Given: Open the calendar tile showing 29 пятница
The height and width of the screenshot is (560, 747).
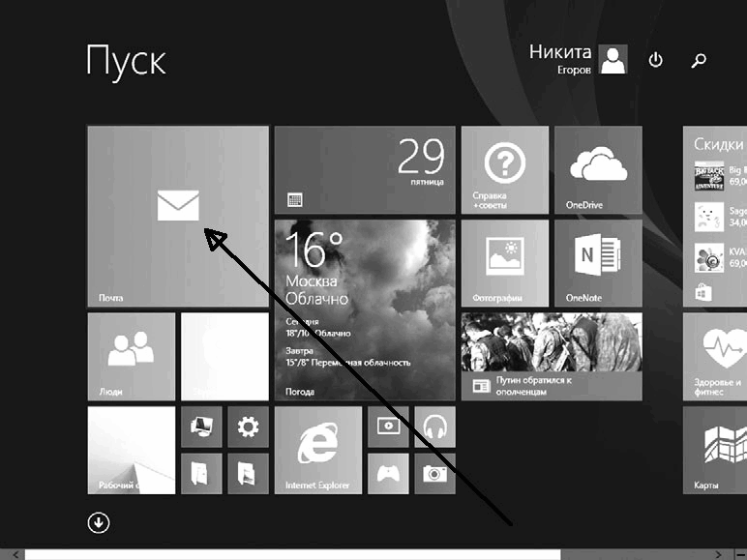Looking at the screenshot, I should [365, 170].
